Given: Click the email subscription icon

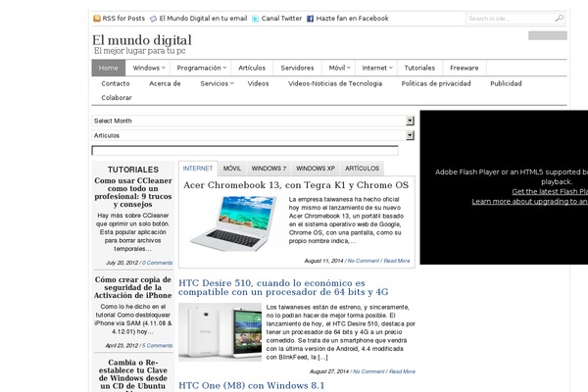Looking at the screenshot, I should point(154,19).
